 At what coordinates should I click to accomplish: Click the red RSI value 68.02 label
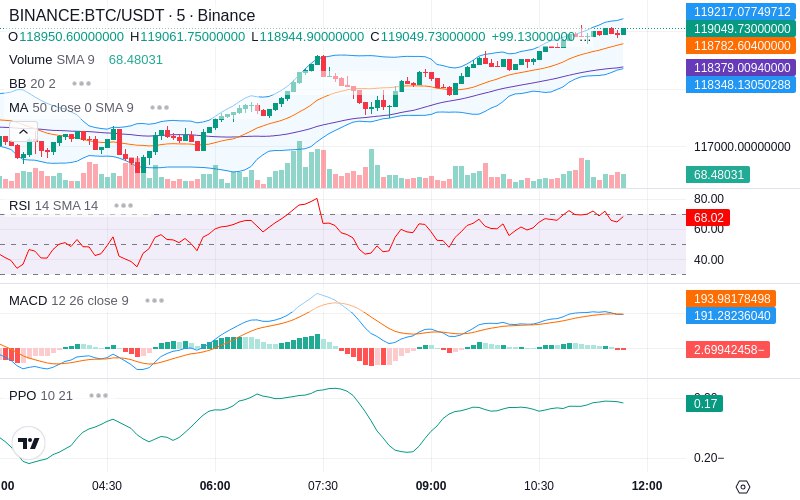(x=708, y=218)
